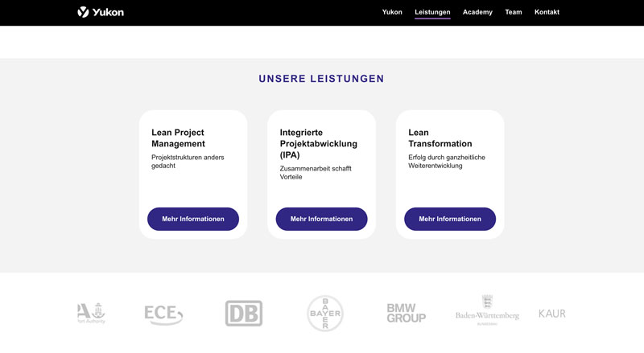This screenshot has height=353, width=644.
Task: Click the Integrierte Projektabwicklung (IPA) card heading
Action: pos(319,144)
